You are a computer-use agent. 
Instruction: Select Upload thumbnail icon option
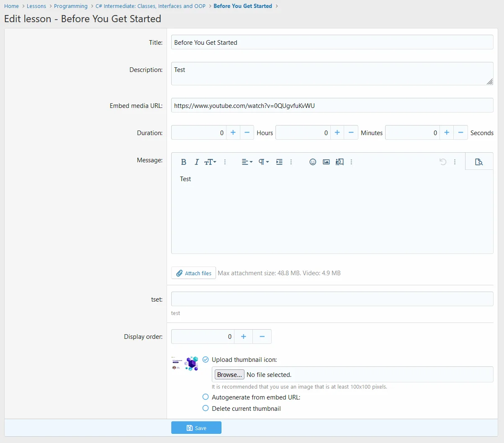[206, 360]
